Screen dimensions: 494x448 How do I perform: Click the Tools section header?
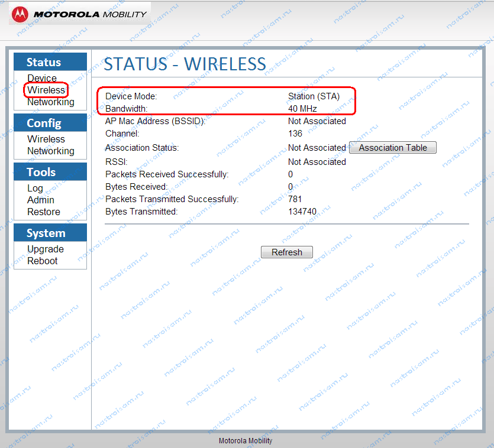tap(41, 172)
